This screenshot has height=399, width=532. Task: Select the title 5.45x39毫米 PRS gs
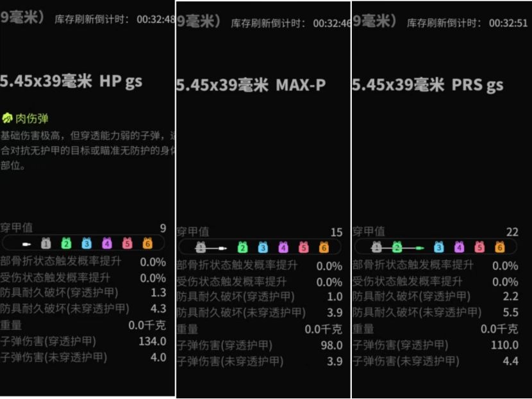(428, 85)
